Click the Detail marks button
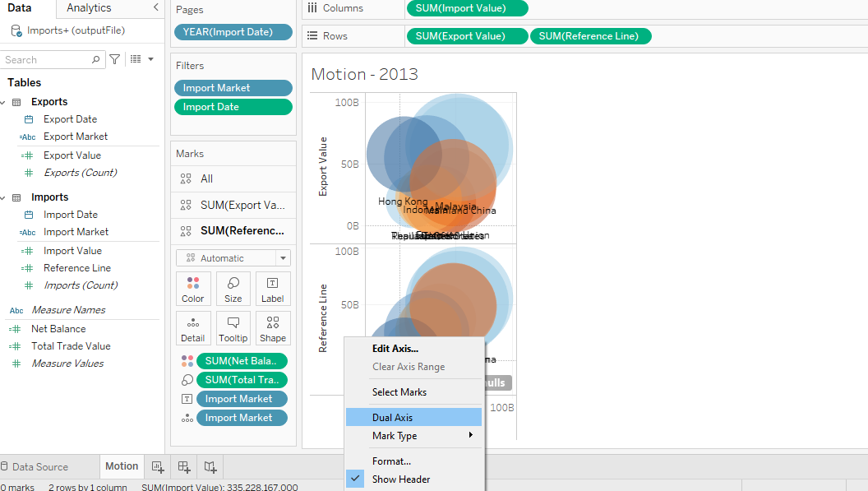The height and width of the screenshot is (491, 868). pos(193,328)
